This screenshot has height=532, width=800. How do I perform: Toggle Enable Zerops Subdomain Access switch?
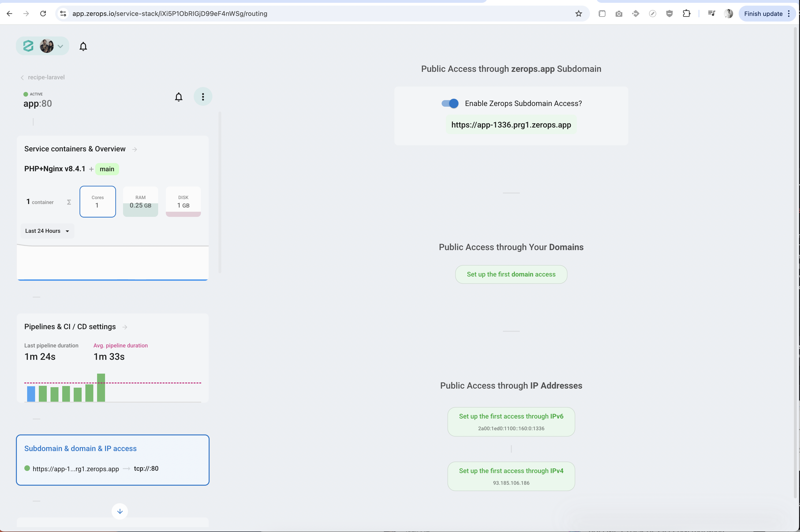[x=450, y=103]
